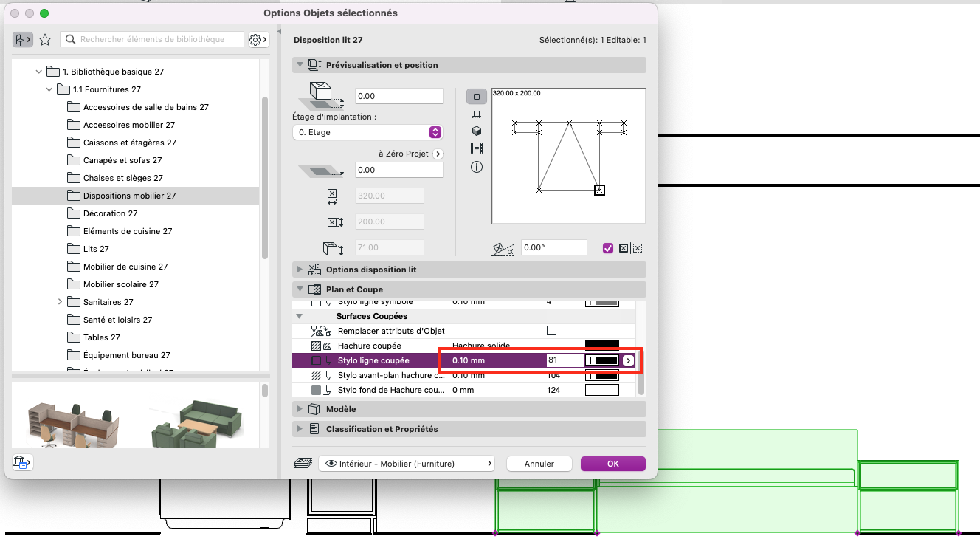Expand the Modèle panel
Screen dimensions: 980x556
(300, 409)
